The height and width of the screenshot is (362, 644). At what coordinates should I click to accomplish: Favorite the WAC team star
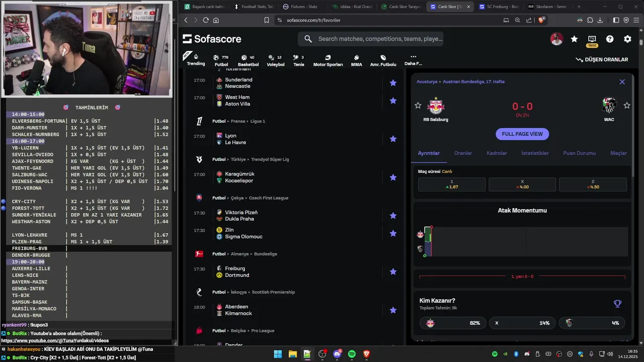coord(627,105)
